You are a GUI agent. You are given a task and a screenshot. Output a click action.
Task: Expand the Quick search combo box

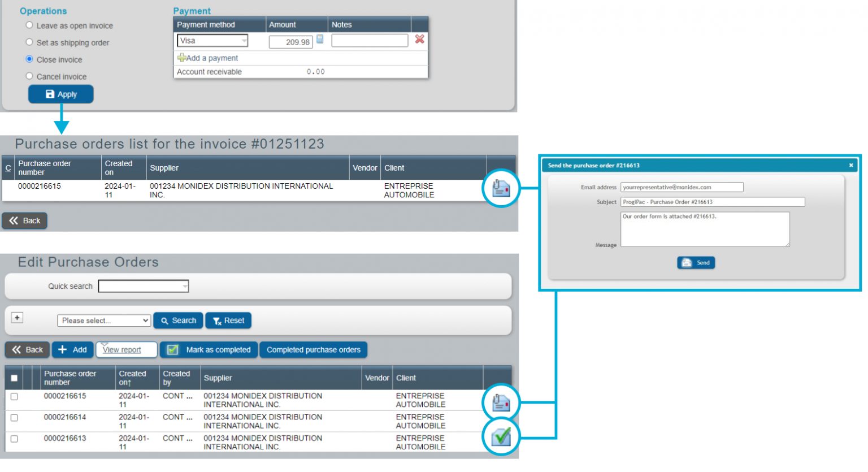(x=184, y=287)
